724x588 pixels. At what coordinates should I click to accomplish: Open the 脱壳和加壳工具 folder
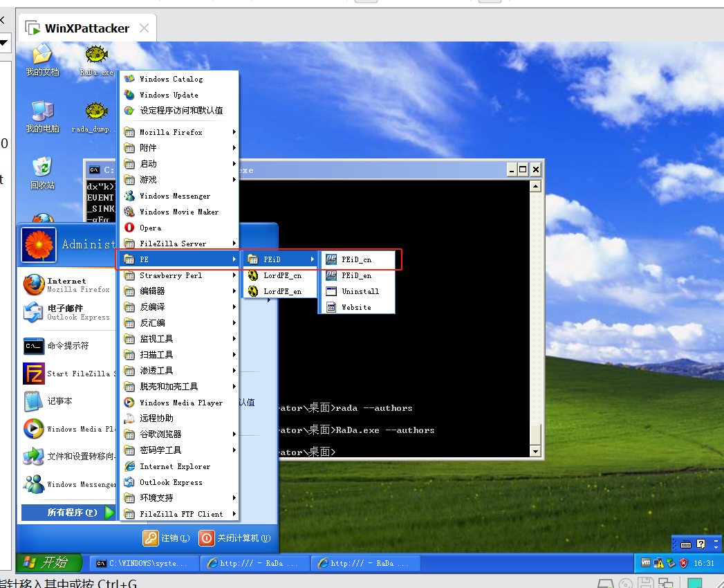point(179,387)
